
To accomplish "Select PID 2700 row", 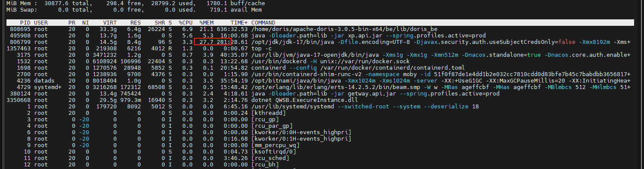I will coord(320,74).
